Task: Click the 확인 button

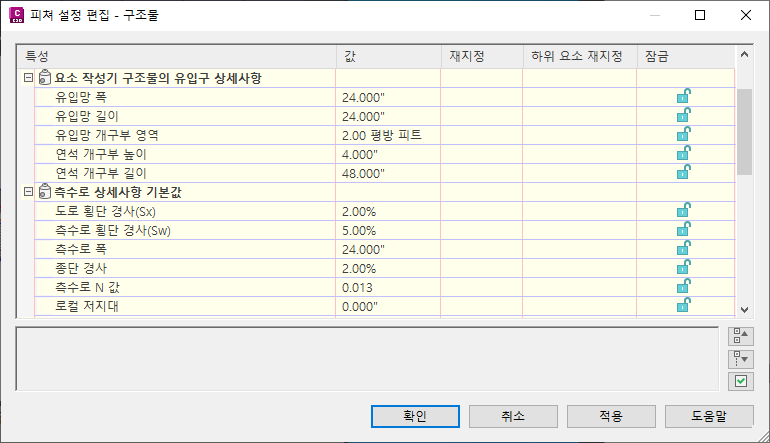Action: [415, 416]
